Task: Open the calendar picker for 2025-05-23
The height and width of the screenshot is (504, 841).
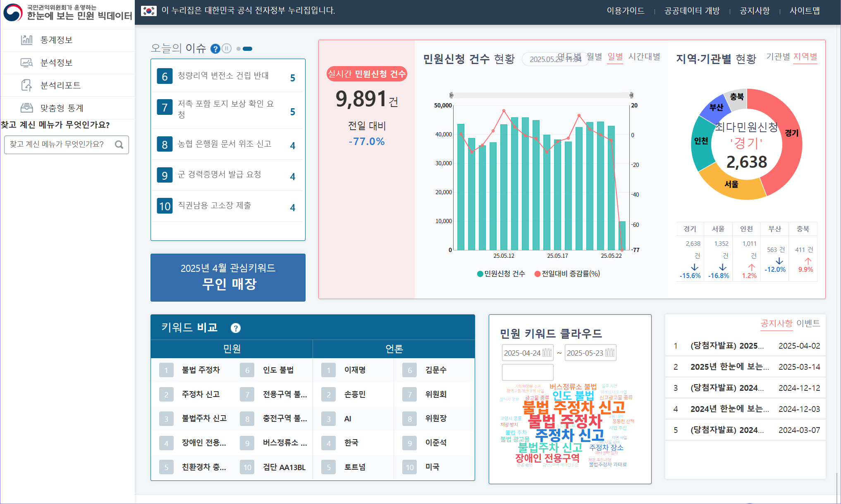Action: click(610, 352)
